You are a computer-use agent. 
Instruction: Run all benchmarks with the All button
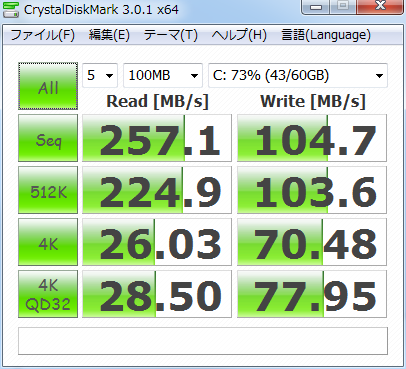click(48, 86)
